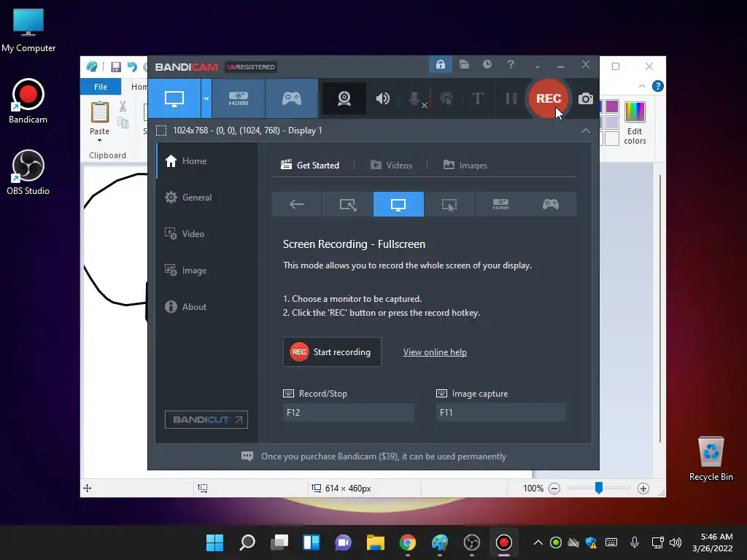Select game recording mode icon in panel

click(551, 204)
